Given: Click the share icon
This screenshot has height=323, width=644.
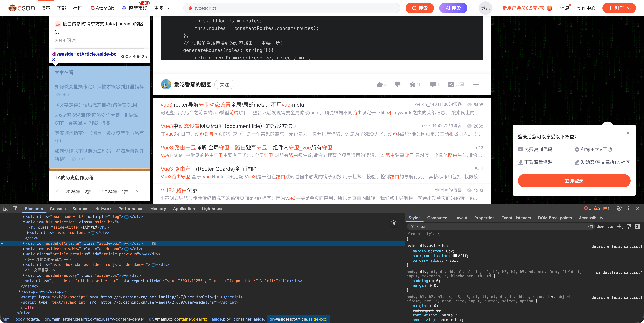Looking at the screenshot, I should coord(451,84).
